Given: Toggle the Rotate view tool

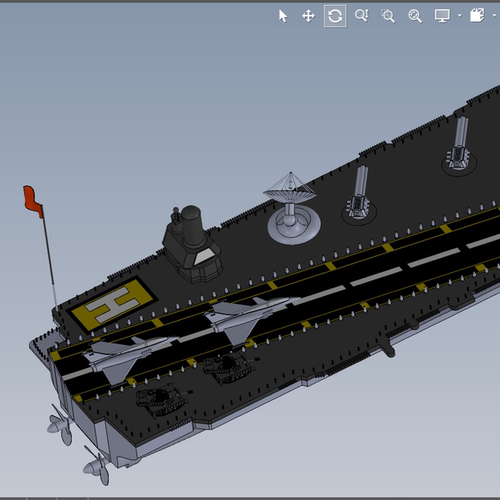Looking at the screenshot, I should 335,16.
